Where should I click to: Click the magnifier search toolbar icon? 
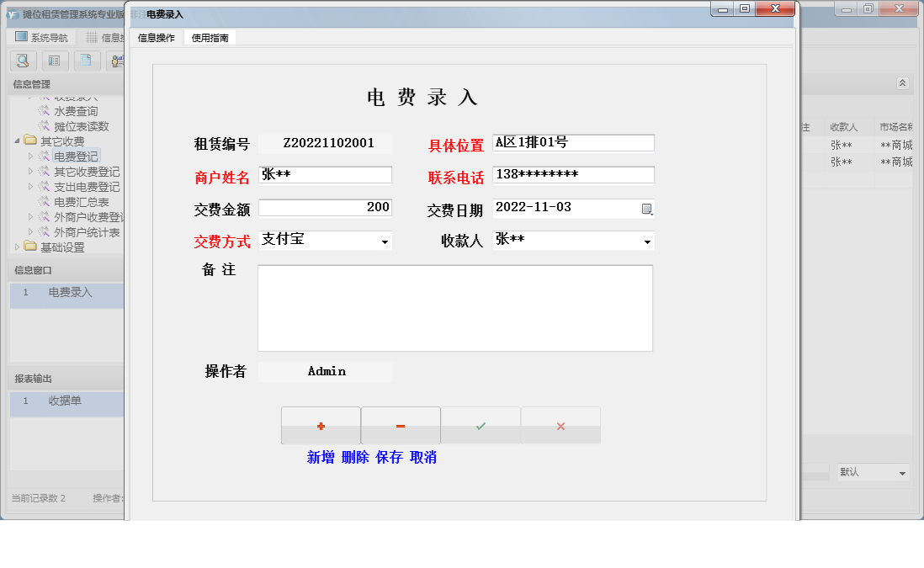22,61
